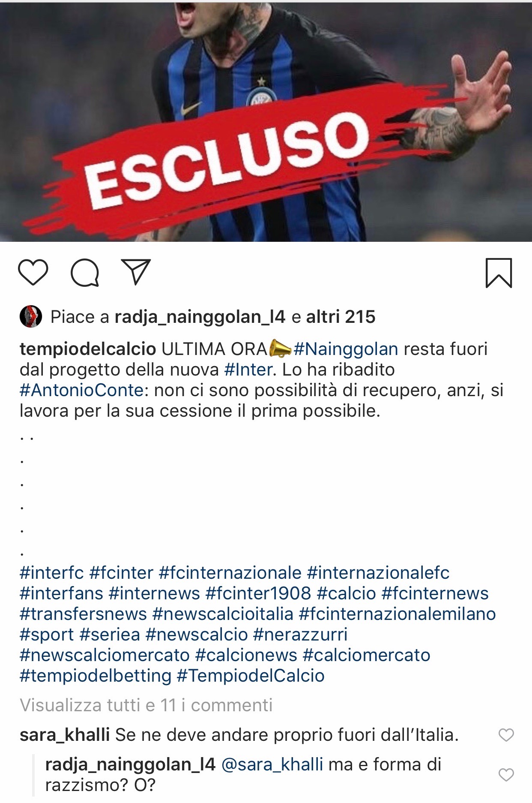Image resolution: width=532 pixels, height=803 pixels.
Task: Expand 'Visualizza tutti e 11 i commenti'
Action: click(x=146, y=705)
